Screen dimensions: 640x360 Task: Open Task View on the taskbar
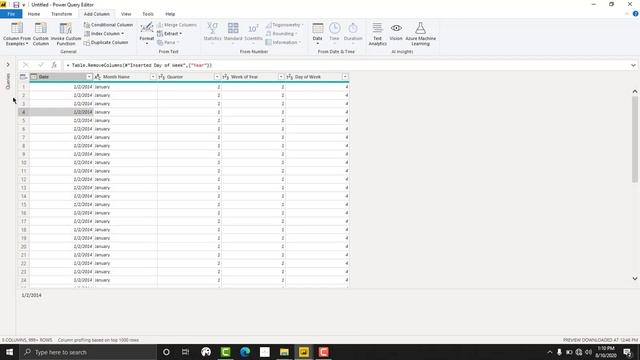click(x=185, y=352)
